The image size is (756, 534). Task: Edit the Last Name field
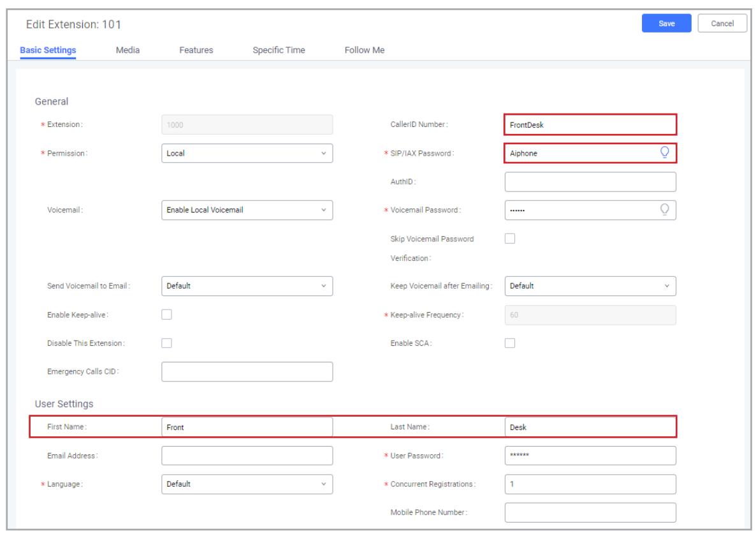coord(590,427)
